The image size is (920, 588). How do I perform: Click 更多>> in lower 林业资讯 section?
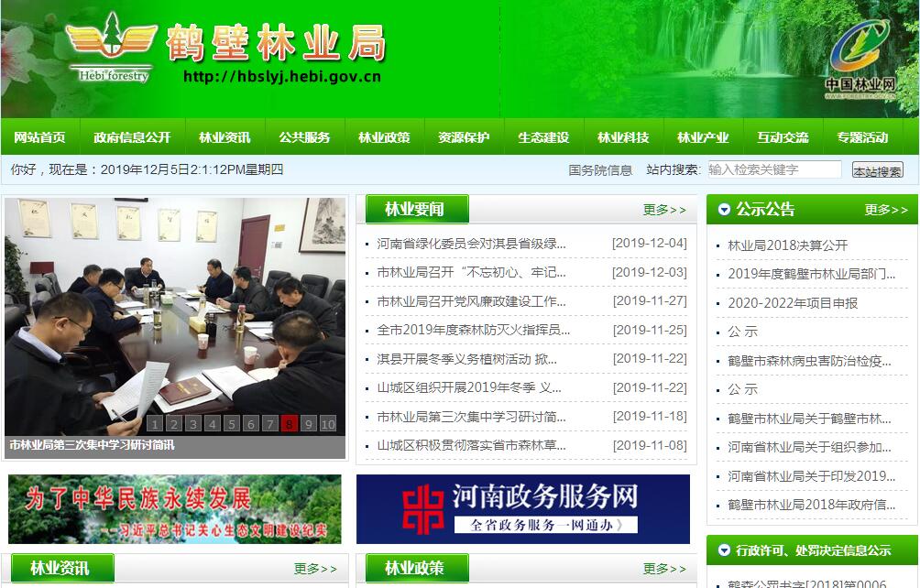coord(315,568)
